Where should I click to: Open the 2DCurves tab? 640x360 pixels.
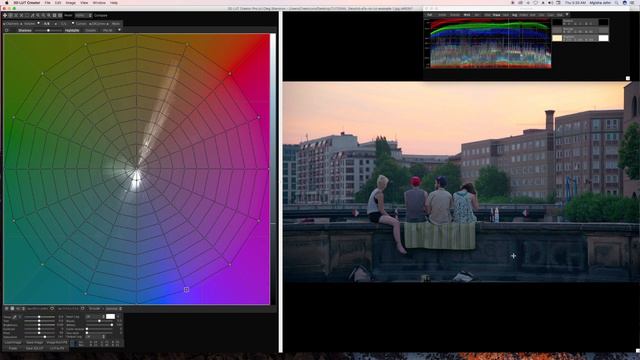tap(99, 24)
